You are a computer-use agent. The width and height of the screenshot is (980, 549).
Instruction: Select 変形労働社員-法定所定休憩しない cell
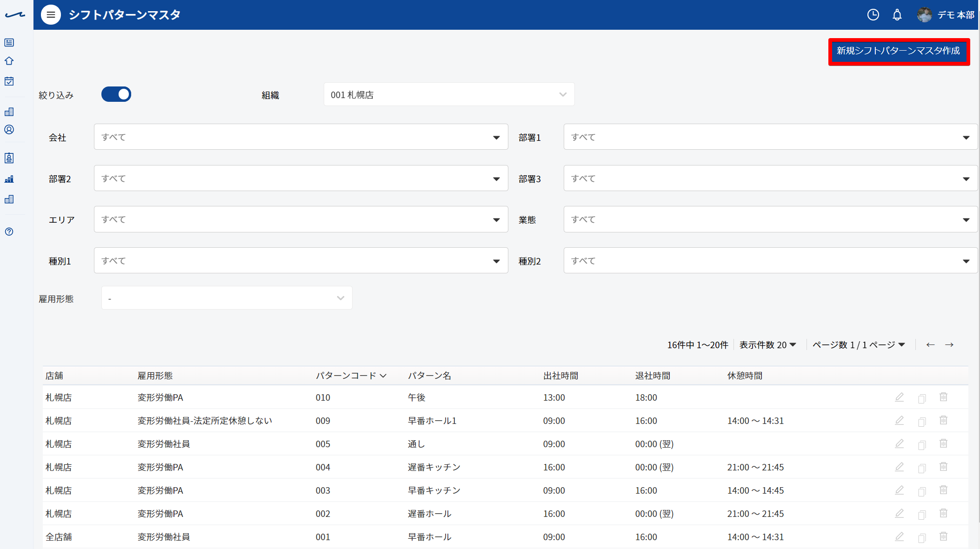205,421
